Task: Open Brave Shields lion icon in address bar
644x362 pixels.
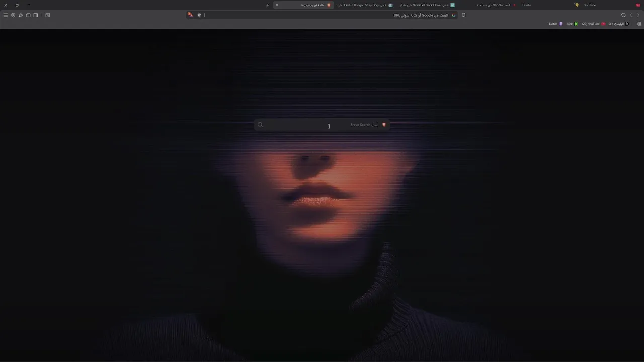Action: click(199, 15)
